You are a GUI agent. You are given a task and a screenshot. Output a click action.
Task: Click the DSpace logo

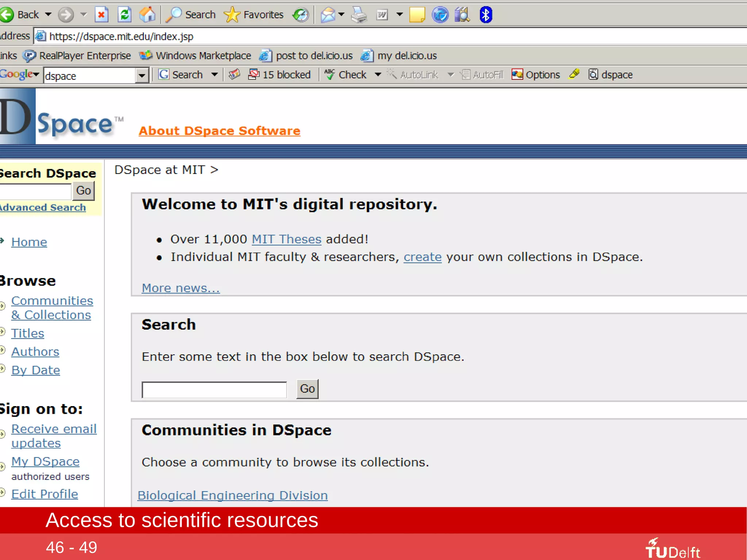click(x=62, y=117)
